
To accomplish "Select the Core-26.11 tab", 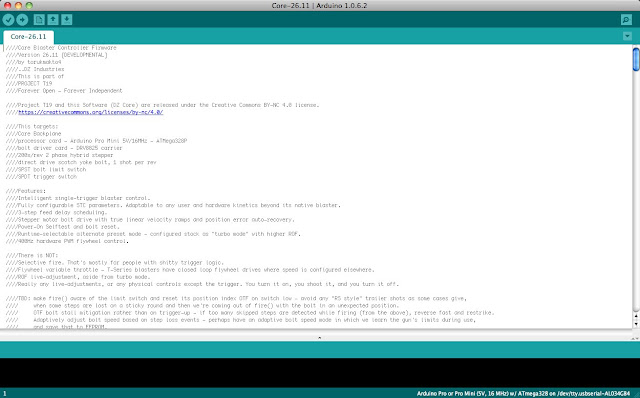I will pyautogui.click(x=29, y=37).
